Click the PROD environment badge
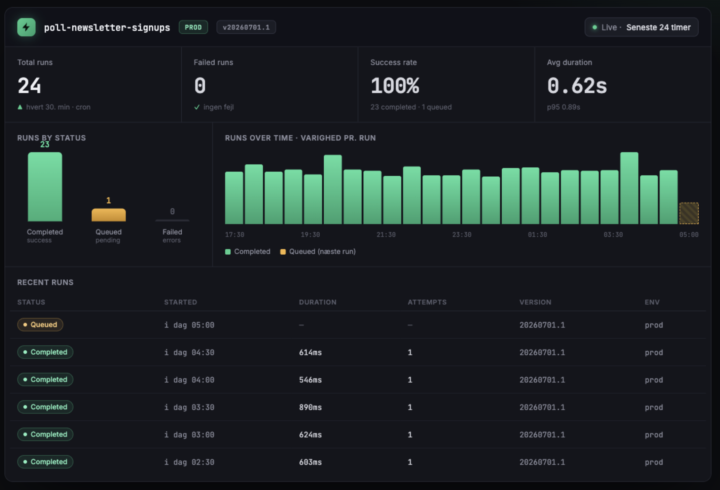Viewport: 720px width, 490px height. click(193, 27)
